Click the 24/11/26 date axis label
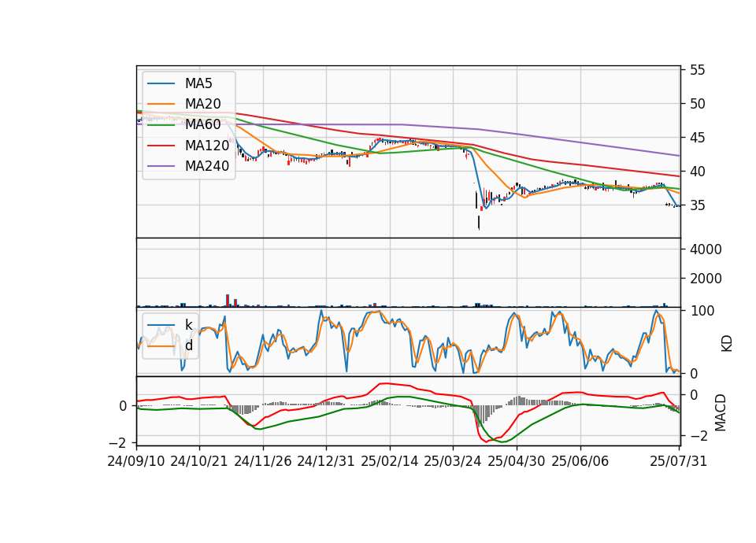756x543 pixels. (x=263, y=461)
